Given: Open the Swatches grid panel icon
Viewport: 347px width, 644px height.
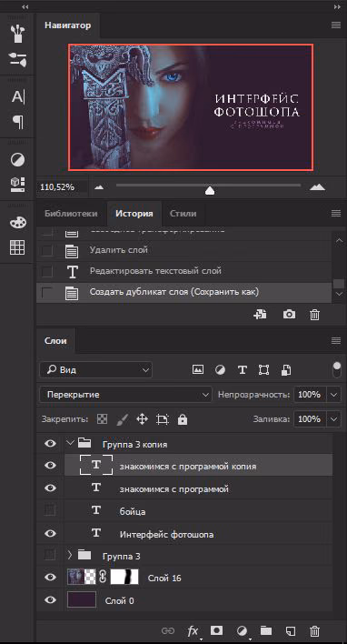Looking at the screenshot, I should point(17,247).
